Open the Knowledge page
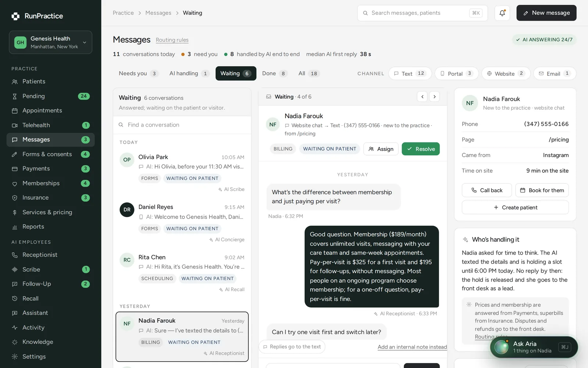 tap(51, 342)
